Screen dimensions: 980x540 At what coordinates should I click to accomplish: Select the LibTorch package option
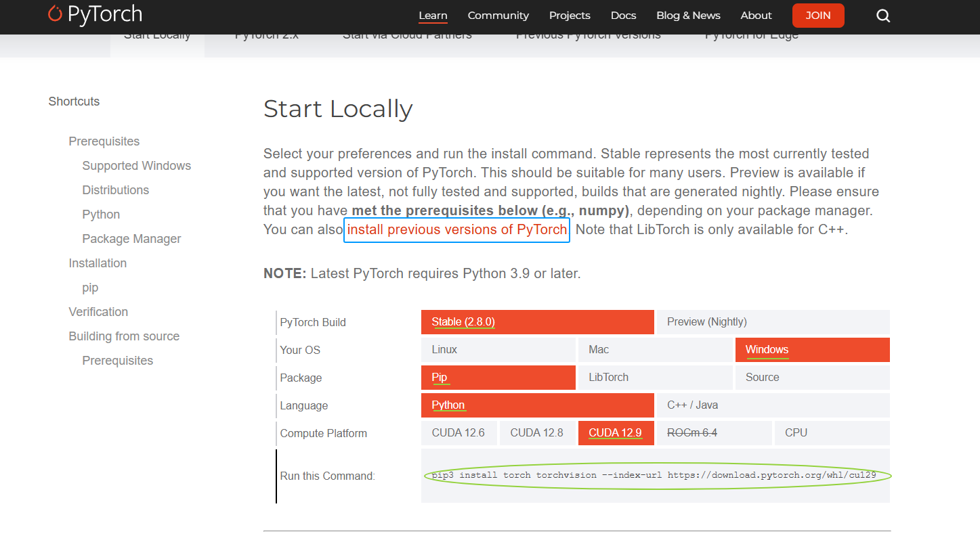click(x=656, y=378)
